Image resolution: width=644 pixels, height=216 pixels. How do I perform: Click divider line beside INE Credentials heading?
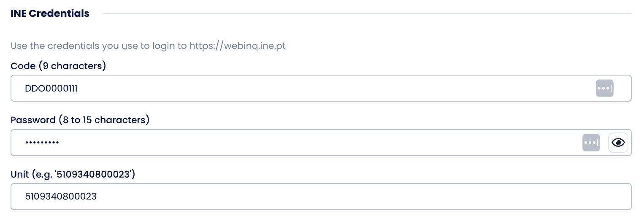coord(367,13)
